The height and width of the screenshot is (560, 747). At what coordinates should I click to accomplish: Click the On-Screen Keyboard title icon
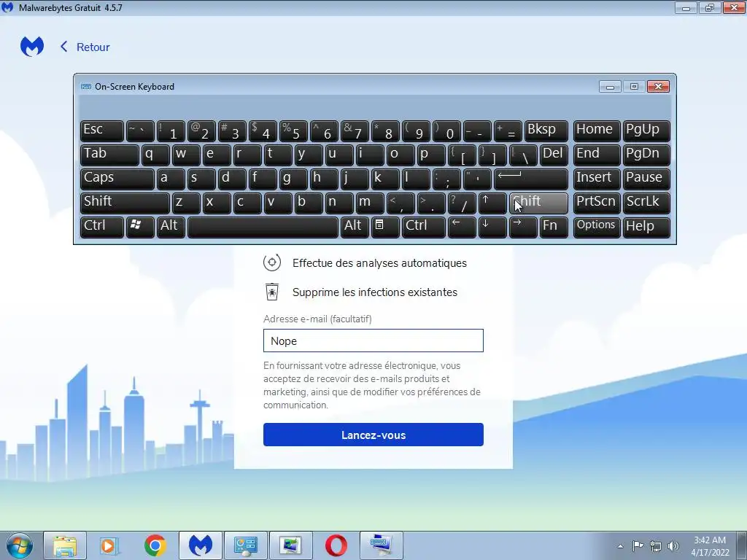86,87
